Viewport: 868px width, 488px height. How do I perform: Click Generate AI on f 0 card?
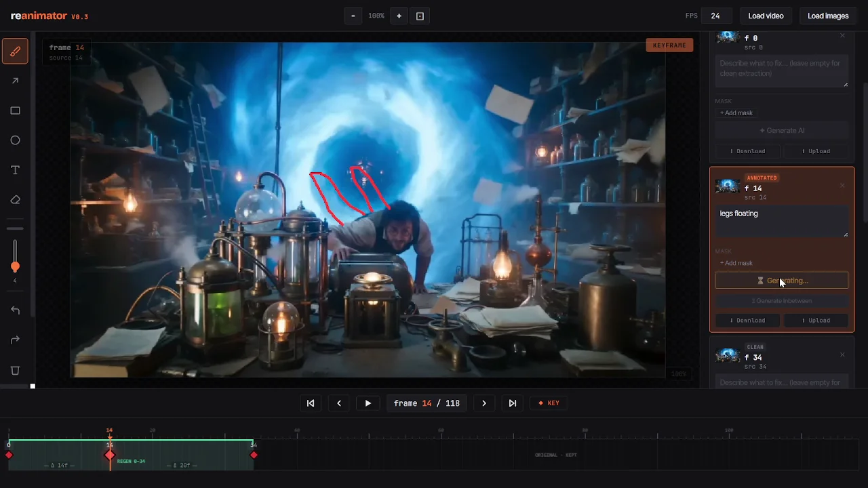782,130
